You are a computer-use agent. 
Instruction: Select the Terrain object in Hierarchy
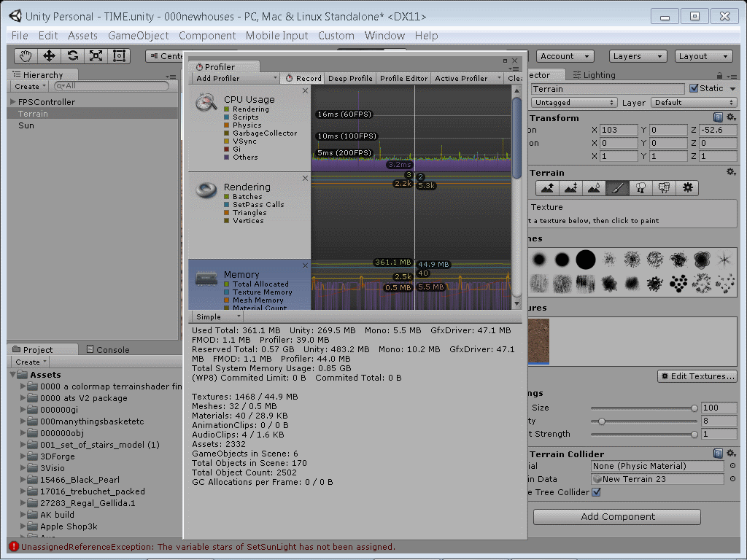pos(32,114)
